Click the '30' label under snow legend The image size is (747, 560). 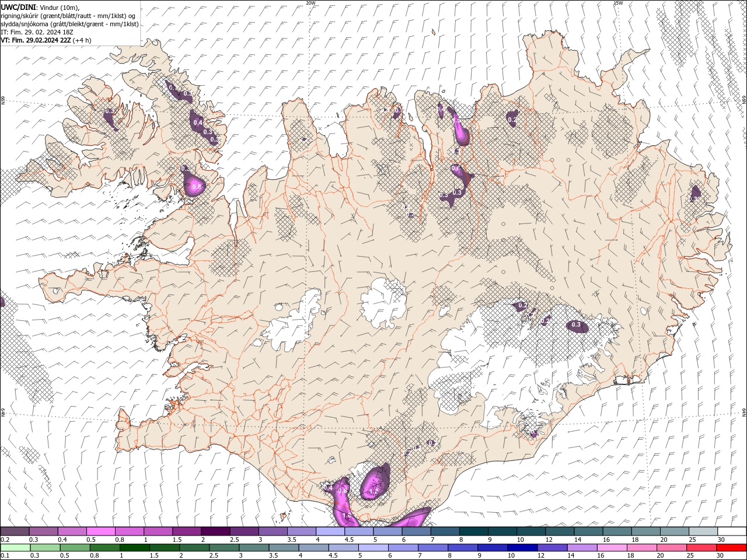(x=721, y=540)
